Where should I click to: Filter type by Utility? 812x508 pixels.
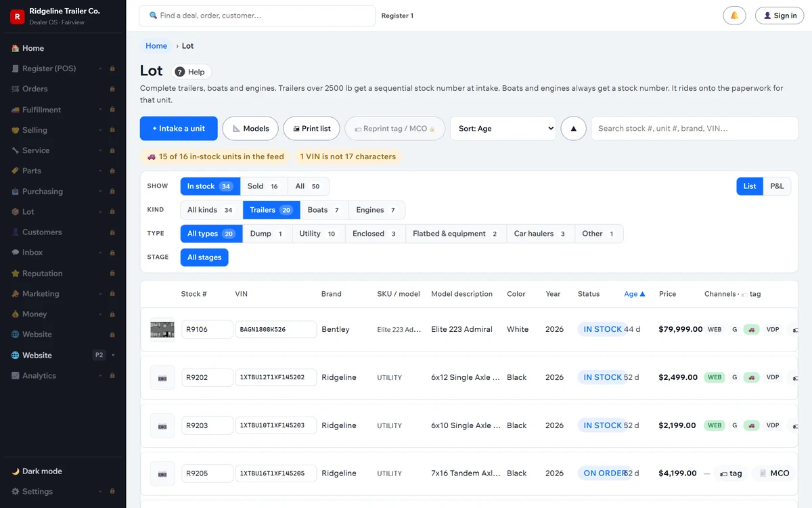319,234
